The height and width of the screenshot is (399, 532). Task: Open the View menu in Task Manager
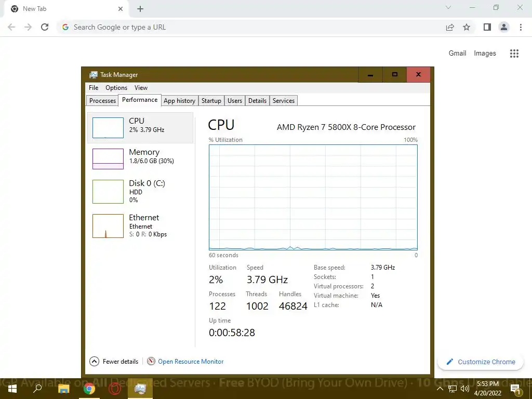[141, 87]
